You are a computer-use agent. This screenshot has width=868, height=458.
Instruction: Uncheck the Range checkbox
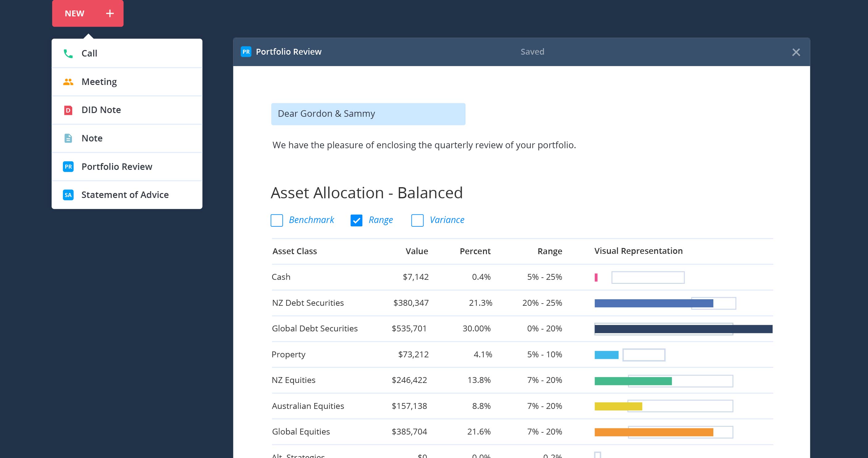point(357,221)
